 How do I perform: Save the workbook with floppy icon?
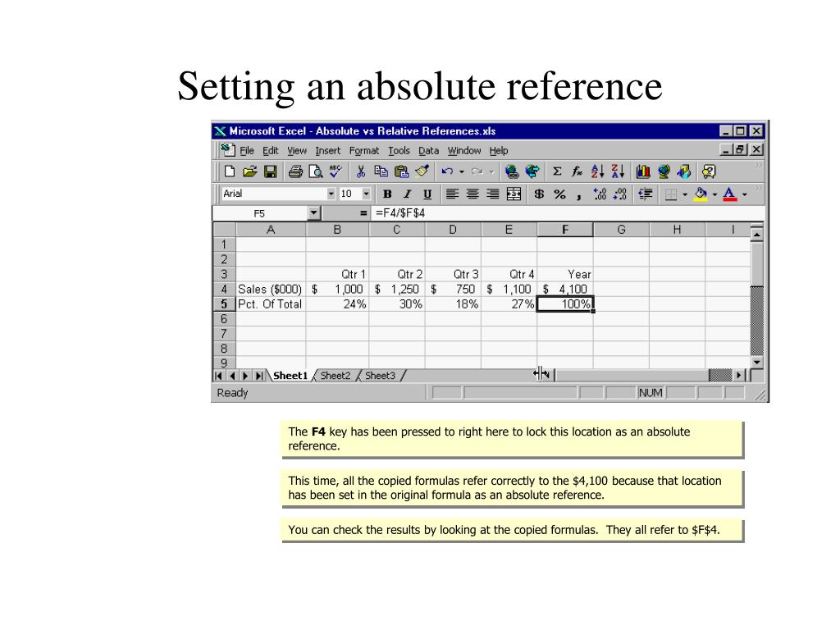(270, 171)
